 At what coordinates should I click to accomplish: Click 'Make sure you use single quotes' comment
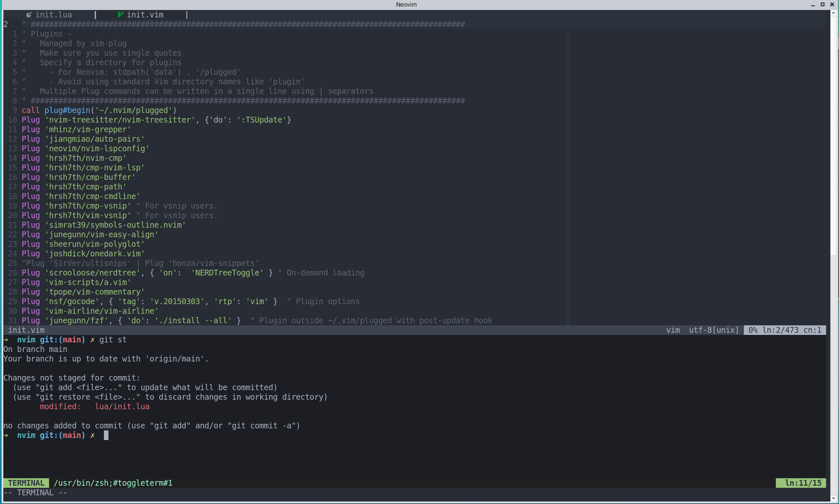111,53
